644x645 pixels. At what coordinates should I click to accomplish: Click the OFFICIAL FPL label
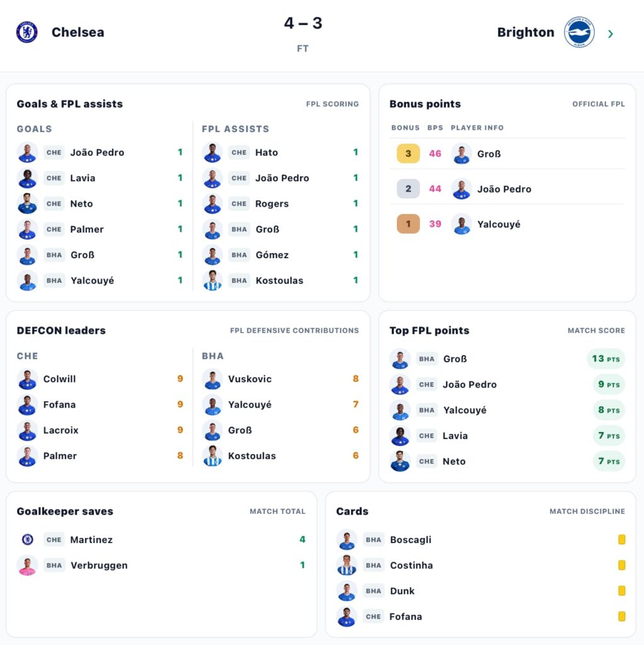599,104
